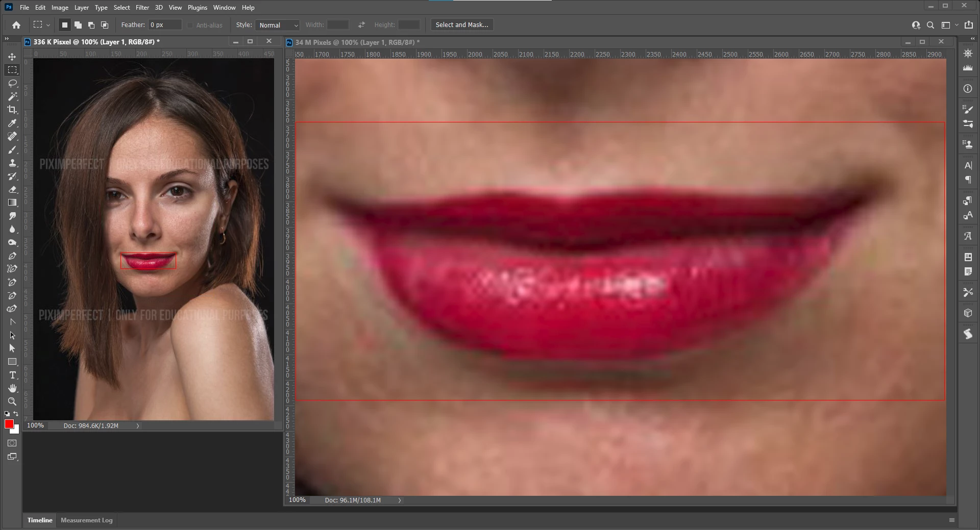
Task: Expand the right panel dock arrows
Action: (972, 38)
